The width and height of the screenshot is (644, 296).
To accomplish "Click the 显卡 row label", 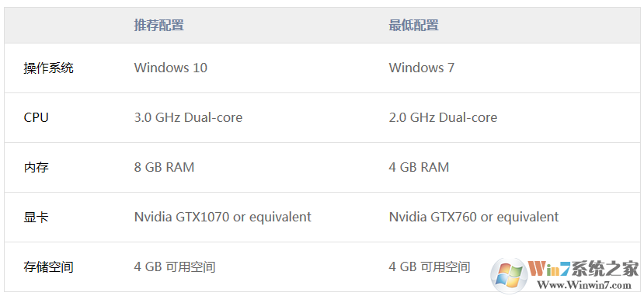I will click(x=37, y=218).
